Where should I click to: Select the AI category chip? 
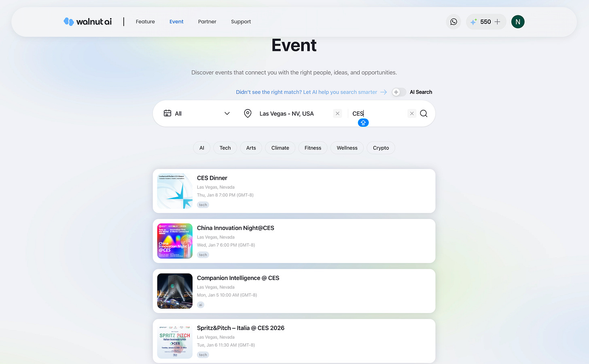[201, 148]
